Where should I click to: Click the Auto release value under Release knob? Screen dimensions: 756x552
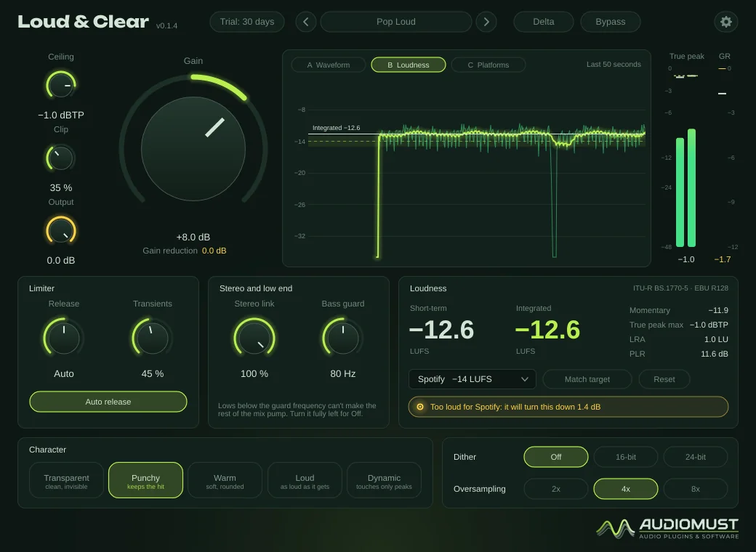click(64, 374)
